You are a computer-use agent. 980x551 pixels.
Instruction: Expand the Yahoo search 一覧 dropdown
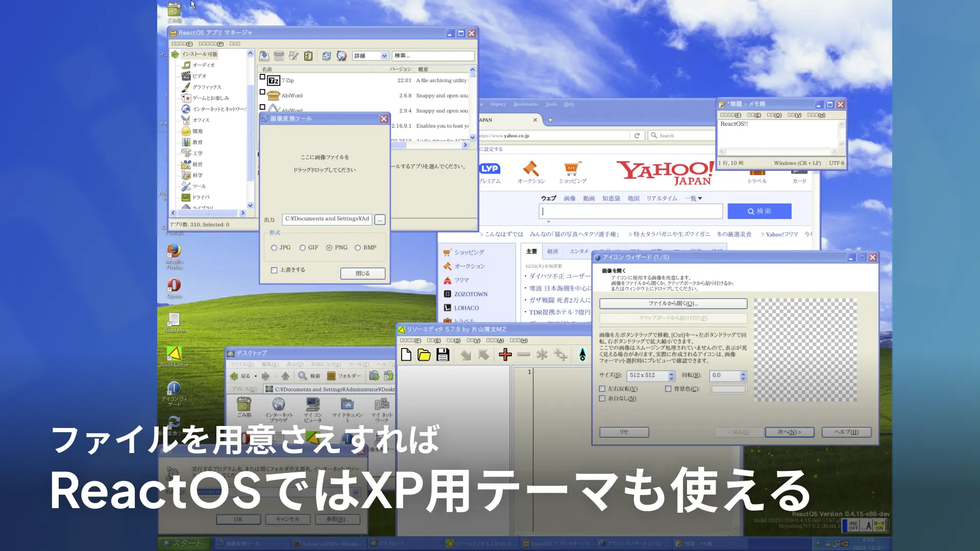coord(694,198)
